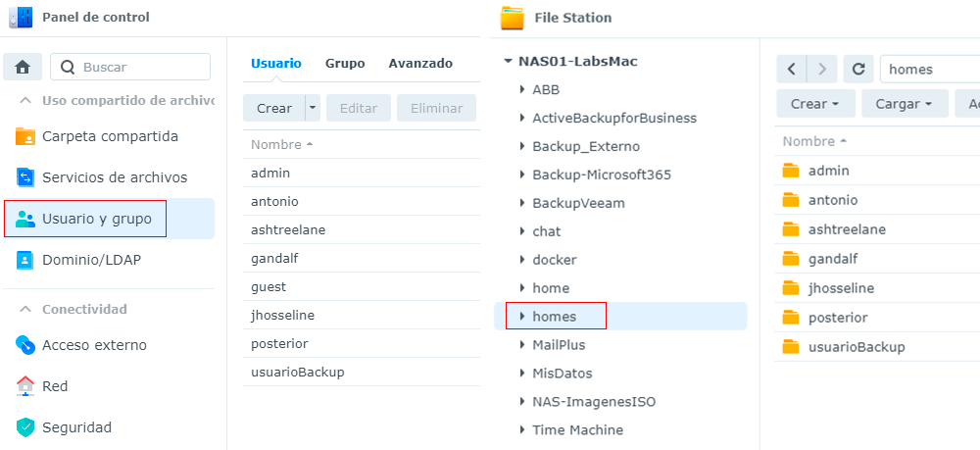Collapse the Conectividad section
980x450 pixels.
tap(25, 309)
